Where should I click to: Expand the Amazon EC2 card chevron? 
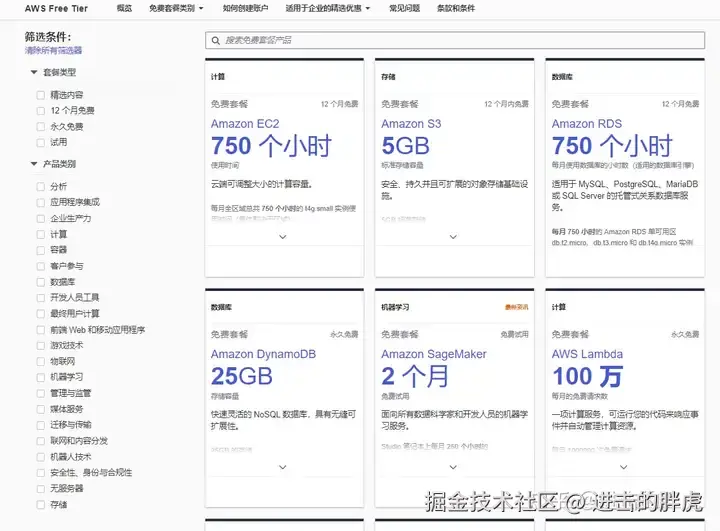coord(283,237)
